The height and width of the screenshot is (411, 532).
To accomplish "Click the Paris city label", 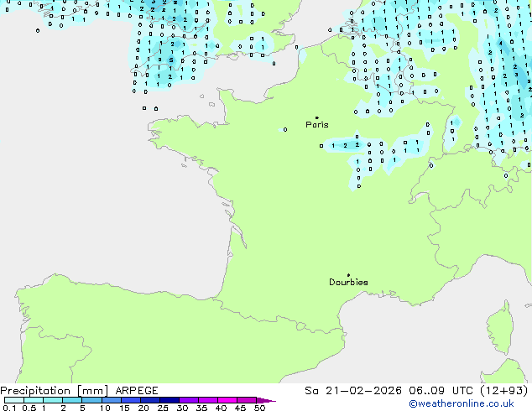I will click(317, 125).
